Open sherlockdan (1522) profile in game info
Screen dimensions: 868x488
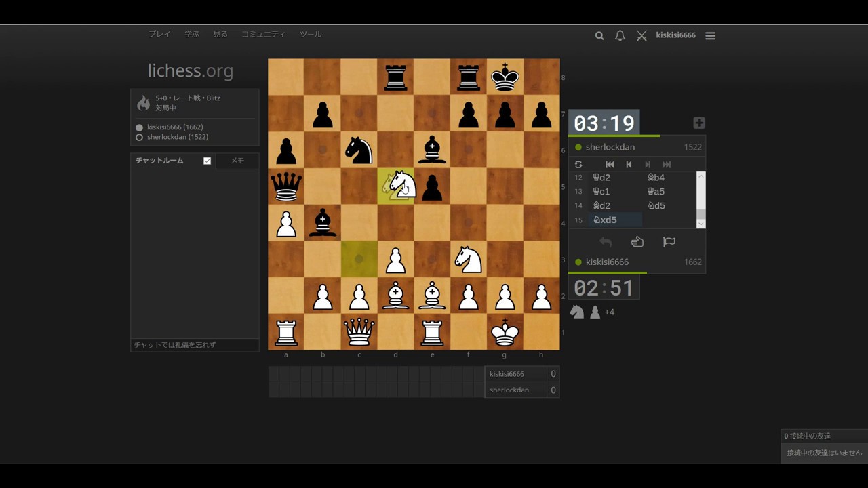[178, 137]
